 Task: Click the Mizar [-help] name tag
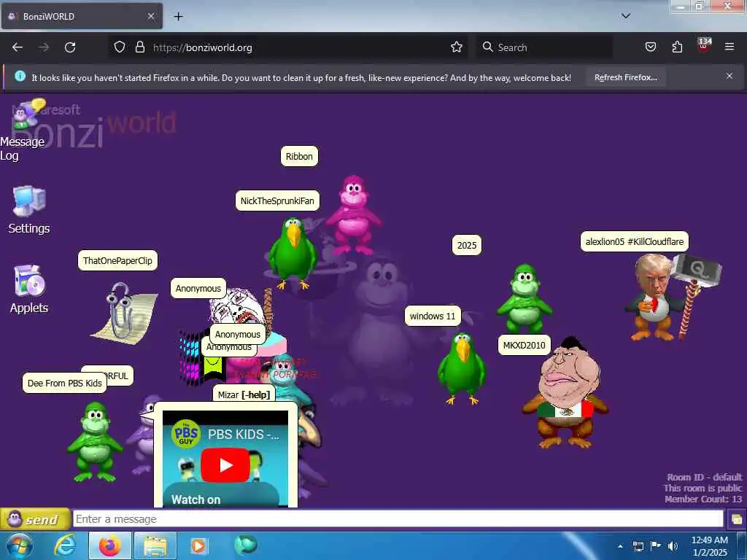(244, 394)
